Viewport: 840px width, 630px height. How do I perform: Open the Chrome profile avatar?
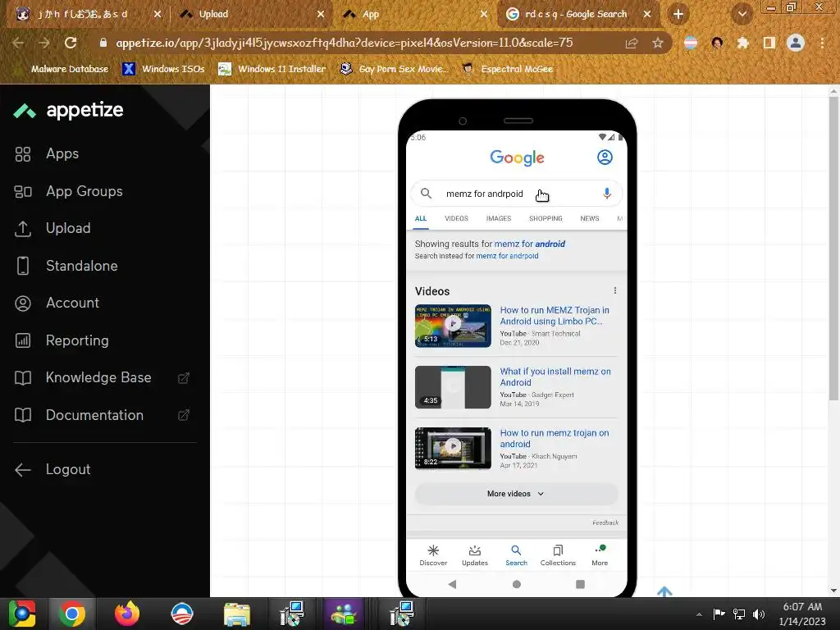[x=796, y=43]
